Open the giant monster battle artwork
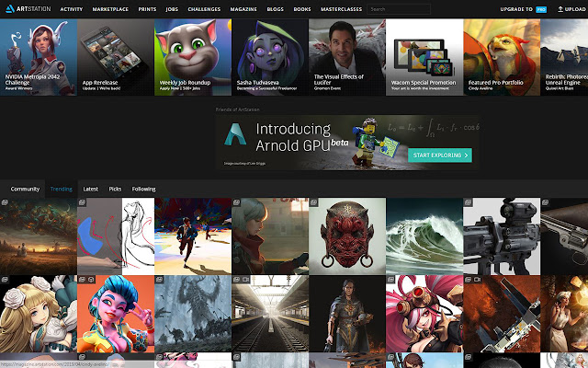This screenshot has height=368, width=588. pos(193,314)
